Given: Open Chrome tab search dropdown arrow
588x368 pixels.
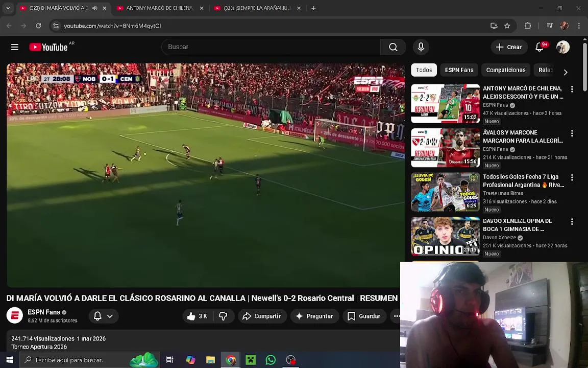Looking at the screenshot, I should point(8,8).
